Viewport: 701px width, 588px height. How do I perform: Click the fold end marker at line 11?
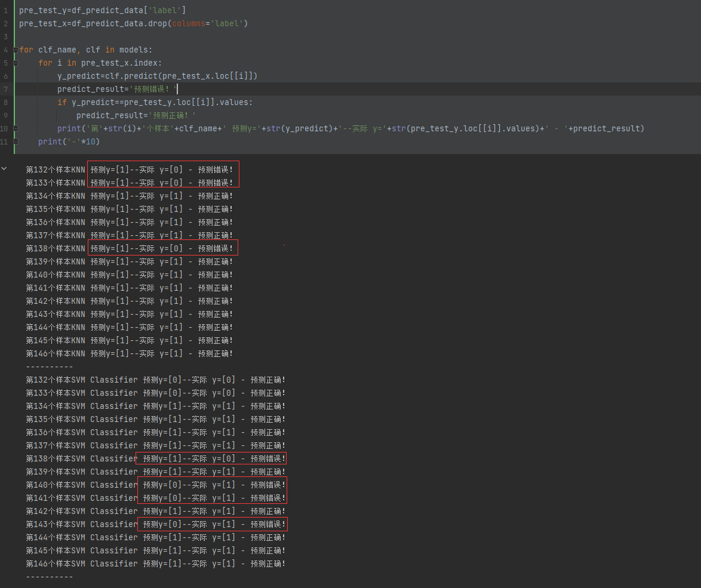(x=16, y=141)
